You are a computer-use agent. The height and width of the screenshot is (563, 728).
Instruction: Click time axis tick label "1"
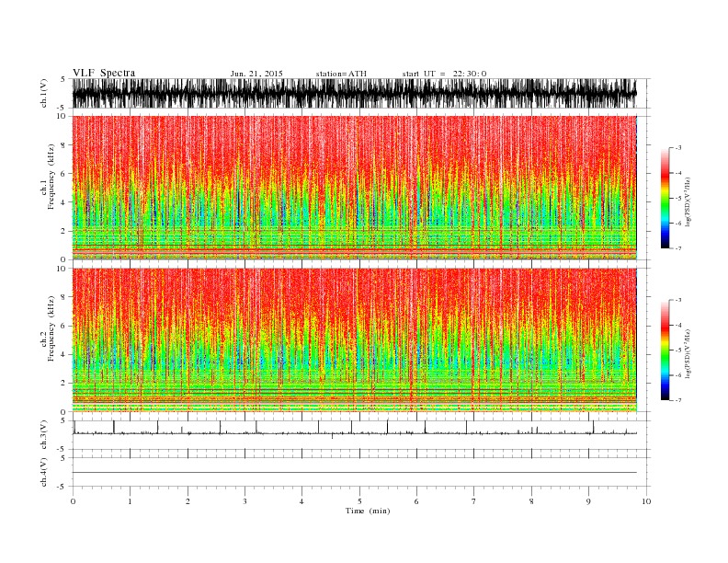click(x=130, y=501)
